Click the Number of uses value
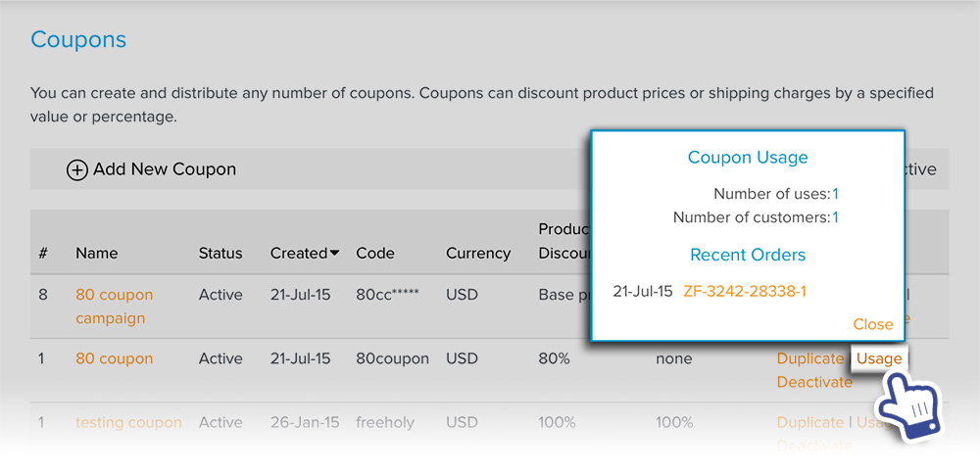This screenshot has width=980, height=474. tap(836, 194)
